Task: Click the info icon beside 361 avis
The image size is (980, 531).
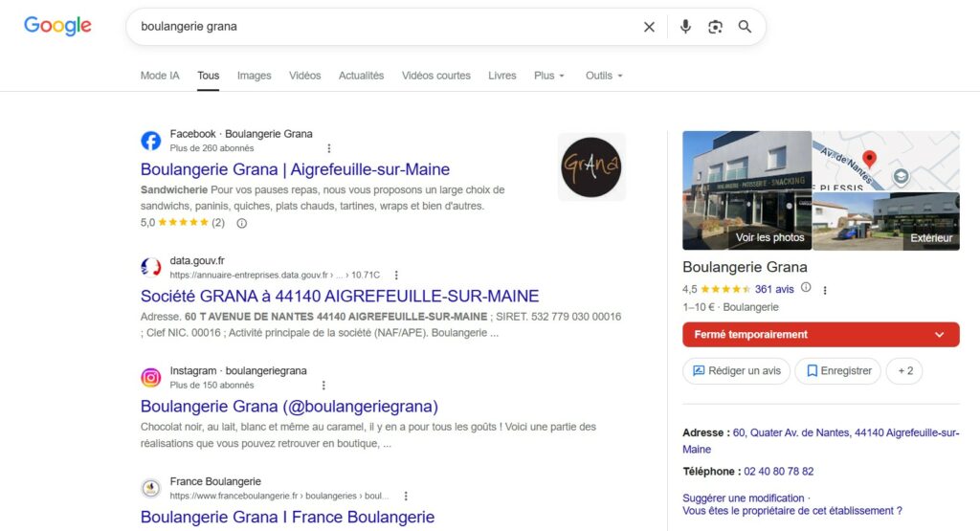Action: (806, 287)
